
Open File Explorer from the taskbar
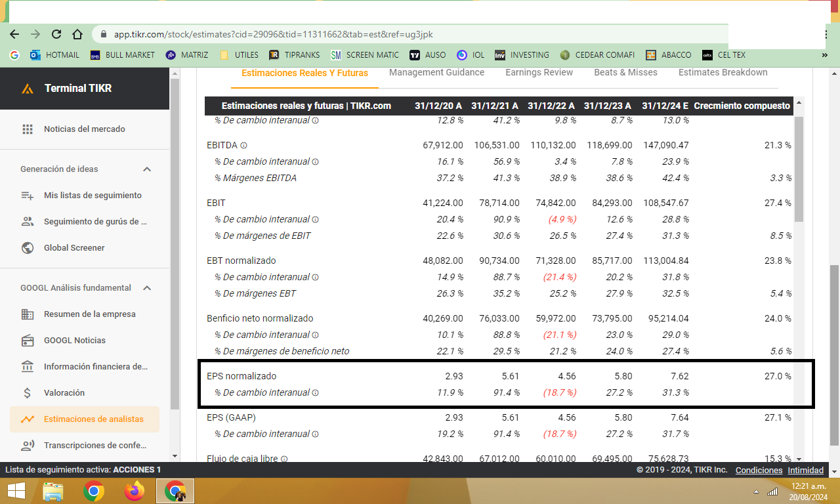[x=53, y=491]
